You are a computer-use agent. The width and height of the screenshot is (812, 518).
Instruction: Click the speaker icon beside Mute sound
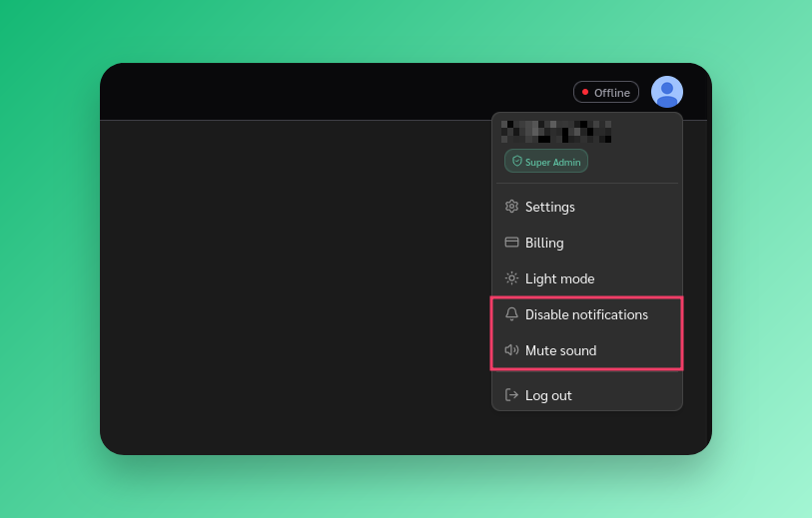click(x=511, y=350)
